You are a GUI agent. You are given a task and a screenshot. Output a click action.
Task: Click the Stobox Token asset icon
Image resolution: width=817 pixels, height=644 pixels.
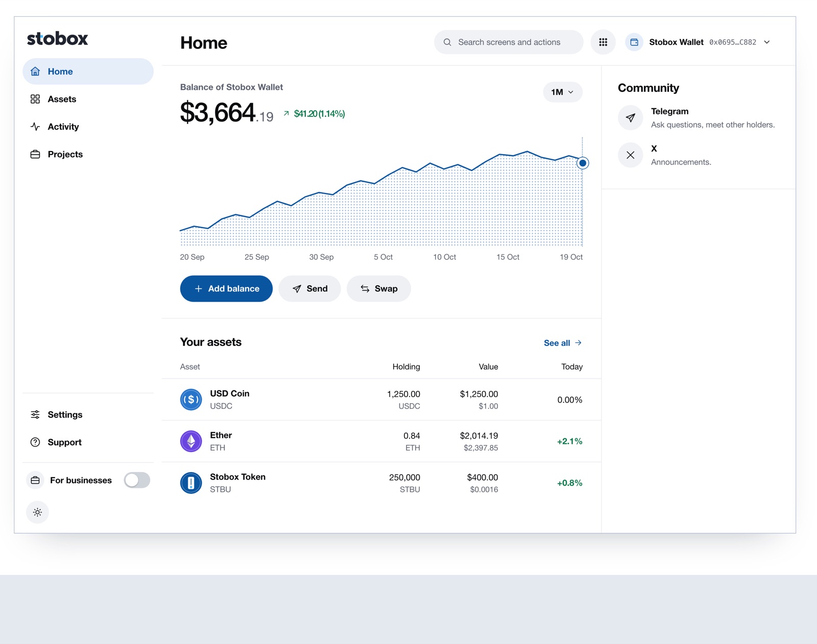tap(191, 483)
